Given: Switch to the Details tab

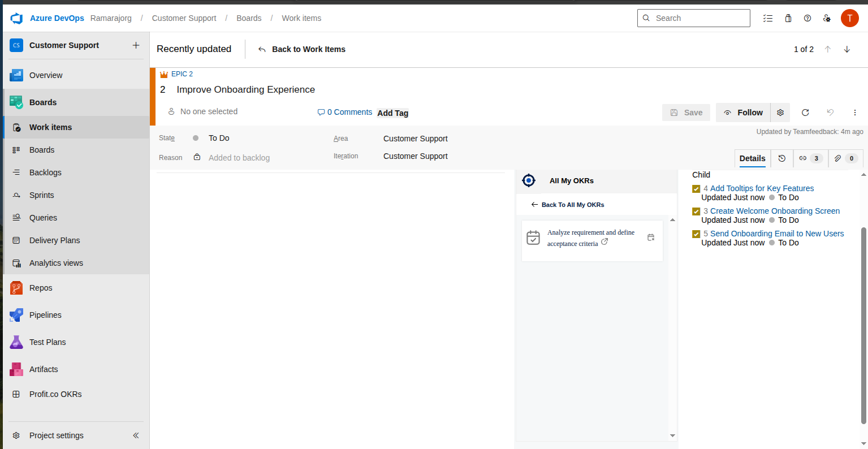Looking at the screenshot, I should tap(753, 158).
